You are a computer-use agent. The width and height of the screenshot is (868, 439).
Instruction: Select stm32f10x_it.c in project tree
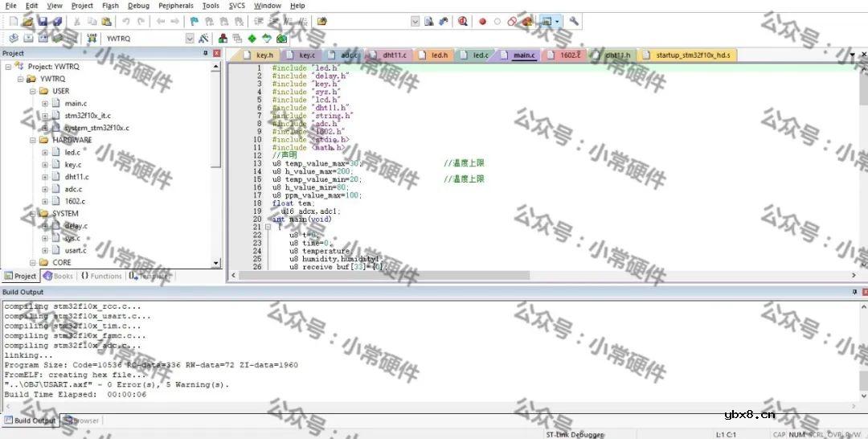(88, 116)
